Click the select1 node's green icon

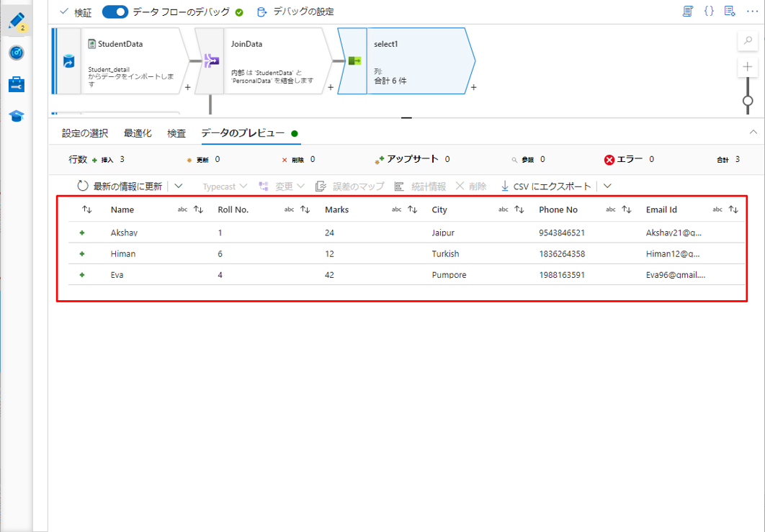354,61
